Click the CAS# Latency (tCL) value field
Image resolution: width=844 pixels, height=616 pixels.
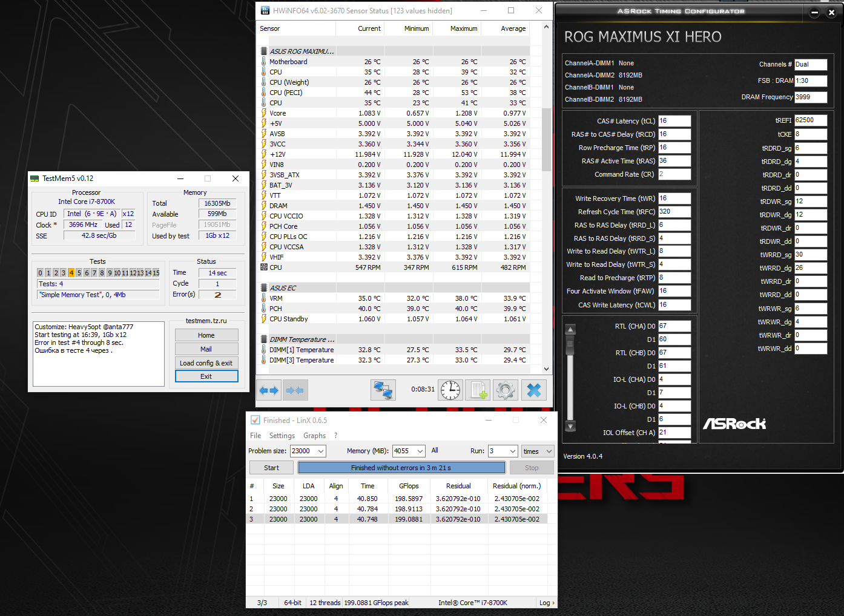(674, 121)
